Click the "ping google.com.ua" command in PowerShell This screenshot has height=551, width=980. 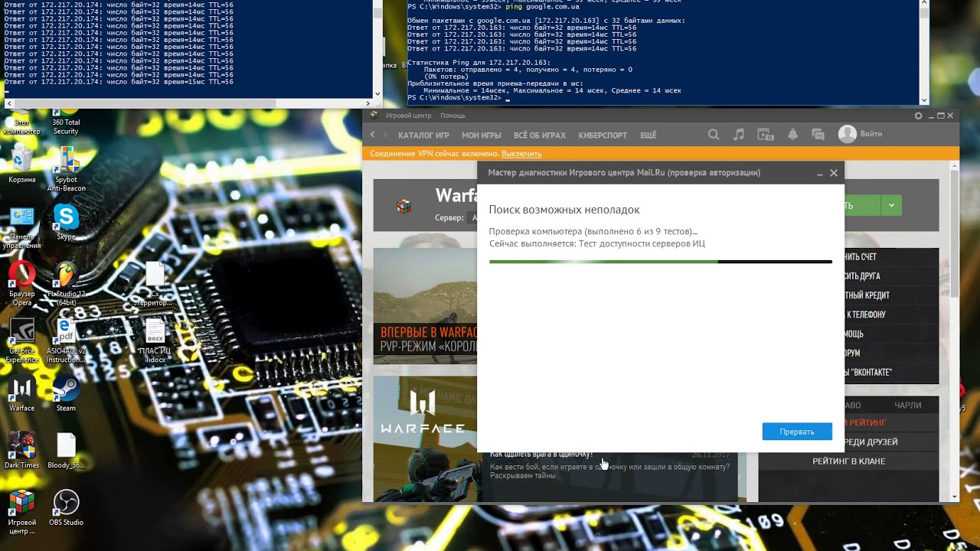[542, 6]
